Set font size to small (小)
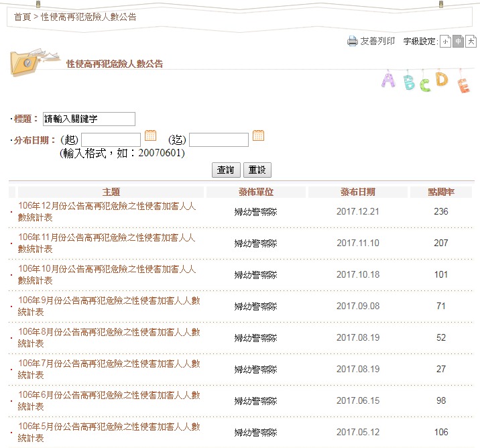 click(x=445, y=42)
